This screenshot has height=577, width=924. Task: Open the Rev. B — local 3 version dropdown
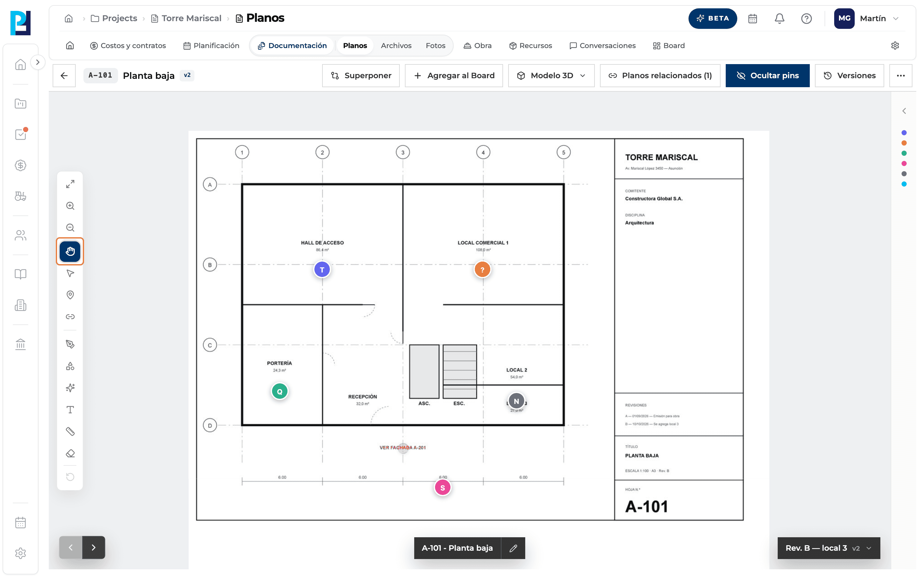tap(828, 548)
